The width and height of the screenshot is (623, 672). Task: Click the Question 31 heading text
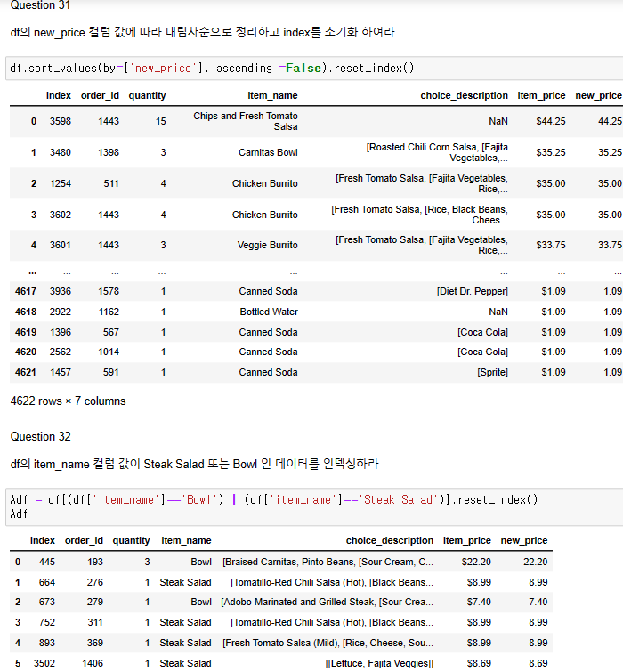tap(40, 5)
